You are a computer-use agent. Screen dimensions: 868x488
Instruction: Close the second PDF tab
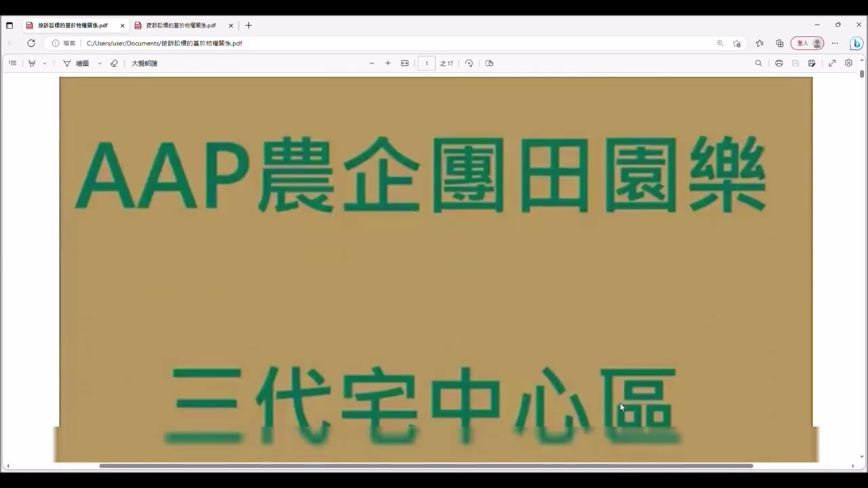pyautogui.click(x=231, y=26)
